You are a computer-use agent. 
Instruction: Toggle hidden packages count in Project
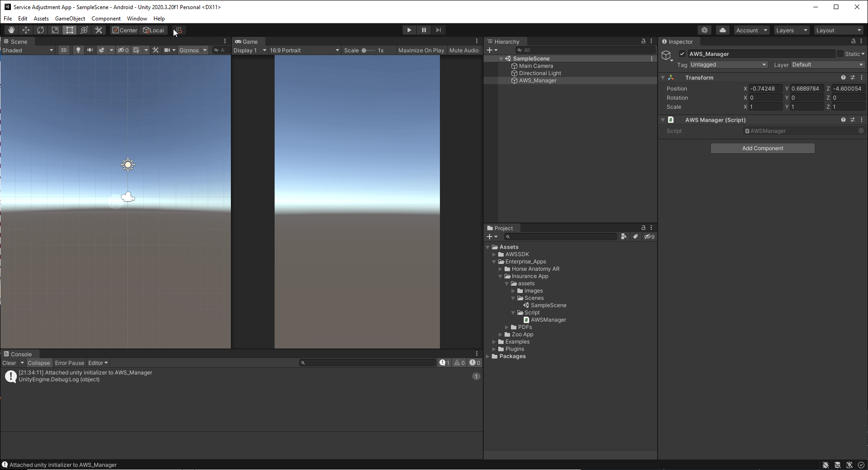[649, 237]
